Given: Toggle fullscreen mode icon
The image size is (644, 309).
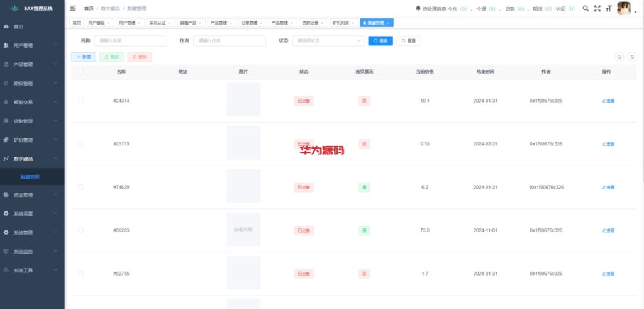Looking at the screenshot, I should tap(597, 8).
